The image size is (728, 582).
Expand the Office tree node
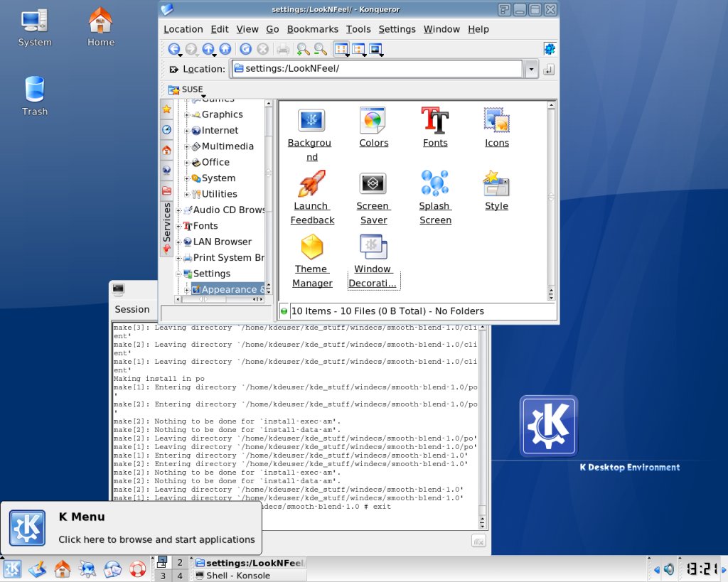(187, 163)
